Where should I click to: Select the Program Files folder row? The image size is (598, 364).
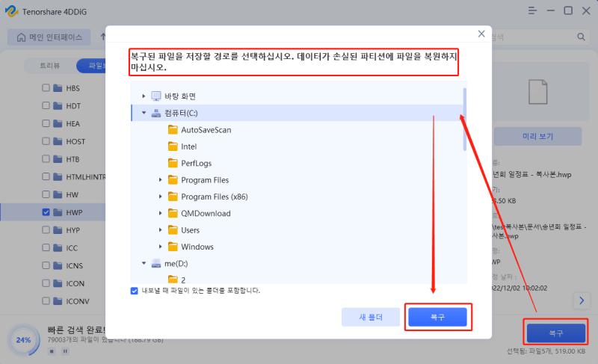coord(298,180)
